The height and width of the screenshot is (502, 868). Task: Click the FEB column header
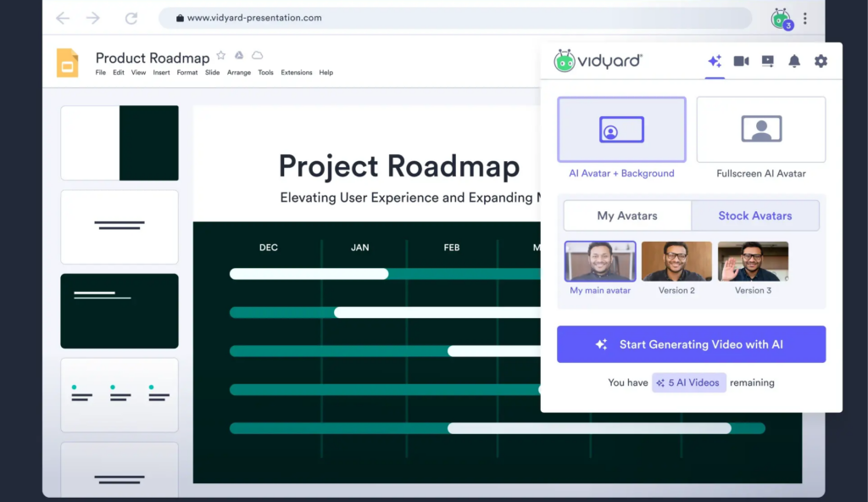(452, 248)
